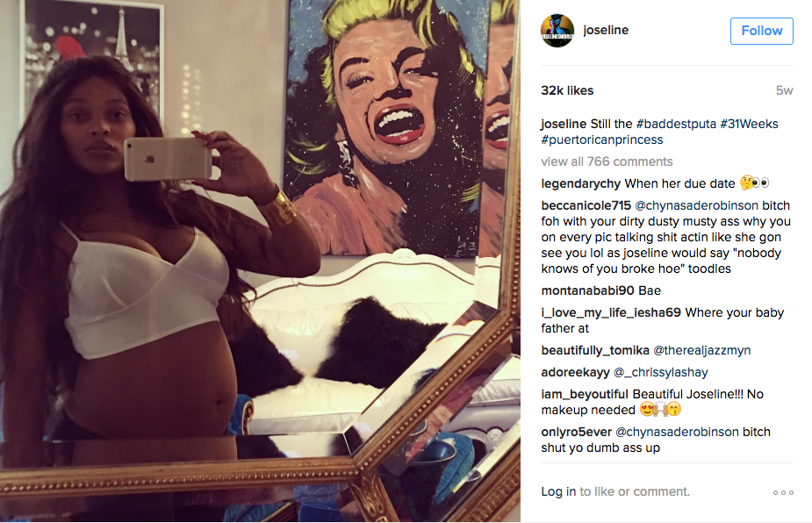Open the first @chynasaderobinson mention
The width and height of the screenshot is (812, 523).
click(696, 205)
